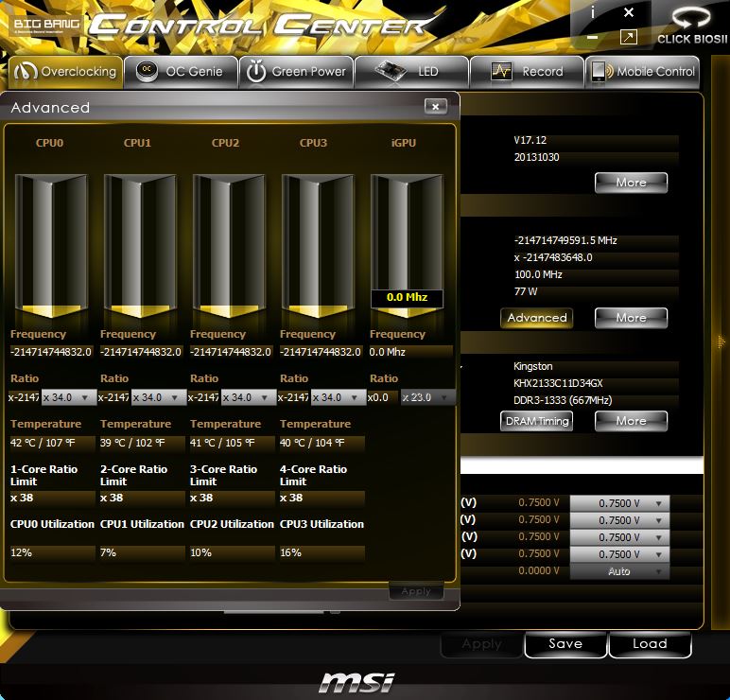
Task: Click the Big Bang logo badge
Action: [45, 26]
